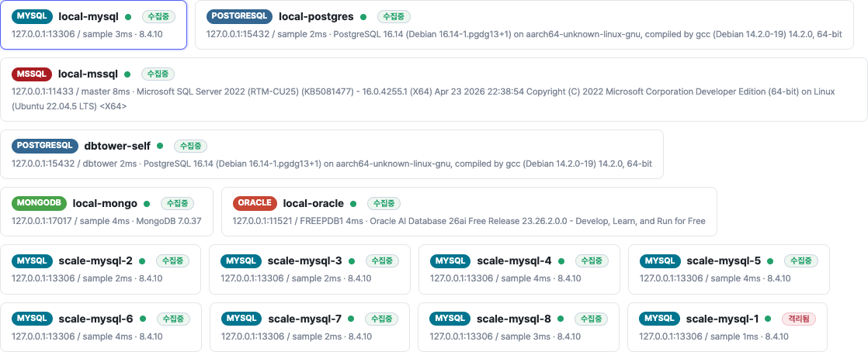868x352 pixels.
Task: Open the local-mongo instance name
Action: click(105, 203)
